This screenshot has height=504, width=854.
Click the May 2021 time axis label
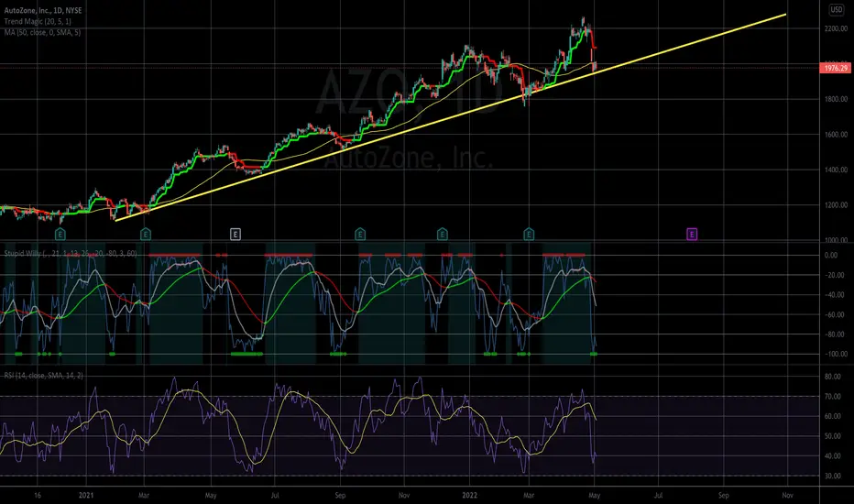(211, 495)
